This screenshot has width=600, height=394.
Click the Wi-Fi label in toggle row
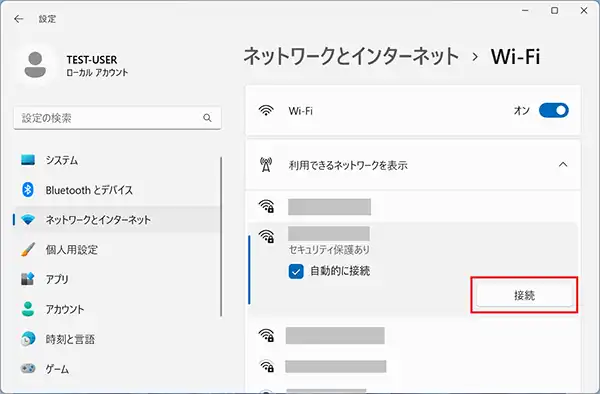(x=300, y=111)
